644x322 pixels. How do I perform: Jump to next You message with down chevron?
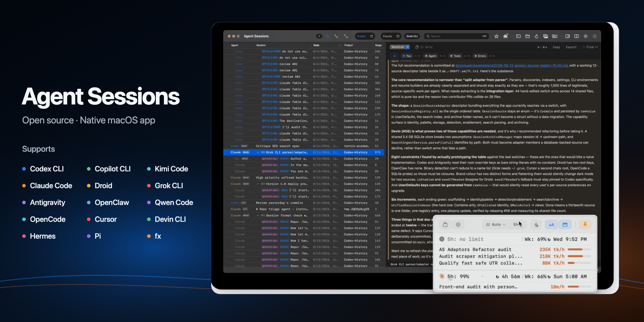click(x=419, y=56)
